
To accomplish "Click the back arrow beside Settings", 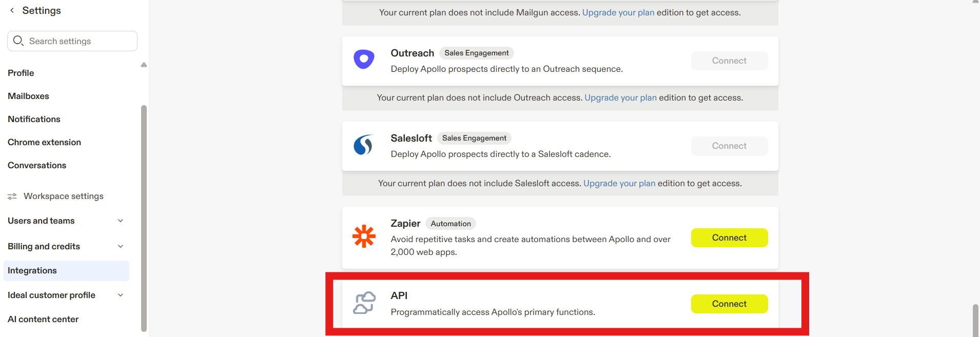I will coord(12,11).
